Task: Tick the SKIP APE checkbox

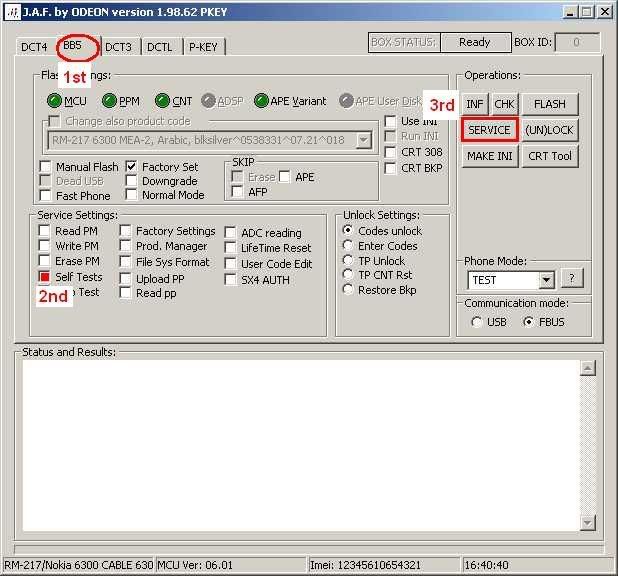Action: (285, 177)
